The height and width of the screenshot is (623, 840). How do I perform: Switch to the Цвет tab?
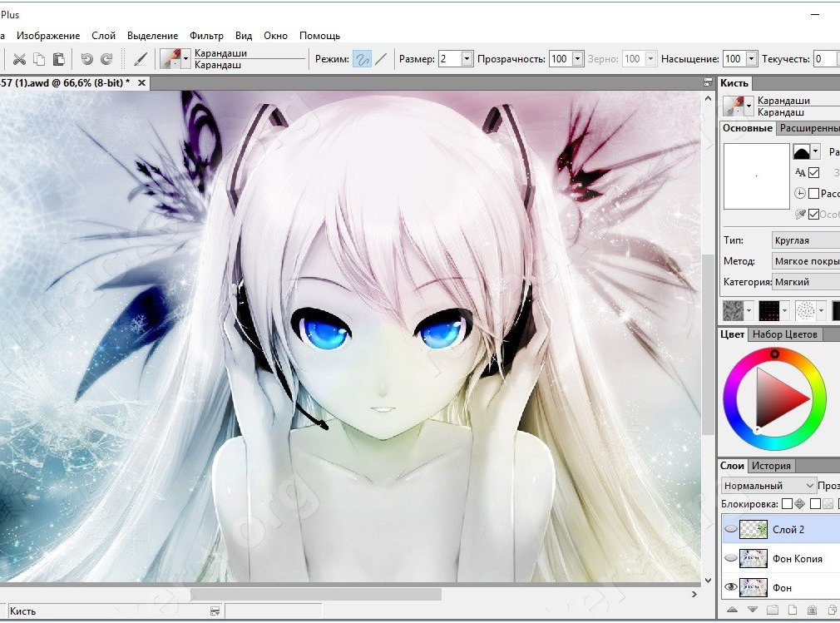pyautogui.click(x=732, y=334)
